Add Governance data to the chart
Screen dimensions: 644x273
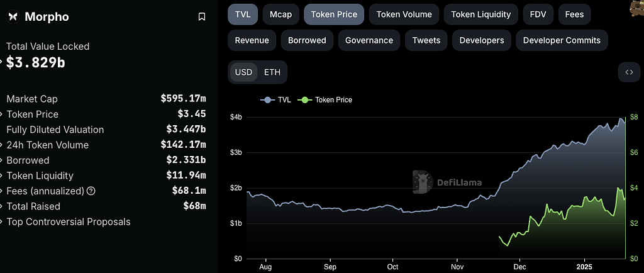(x=369, y=40)
